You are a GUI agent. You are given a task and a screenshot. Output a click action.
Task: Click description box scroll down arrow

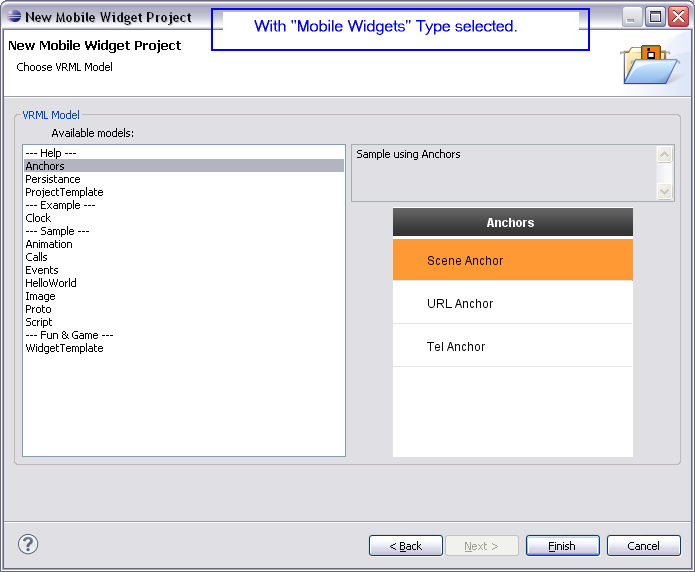(x=664, y=192)
